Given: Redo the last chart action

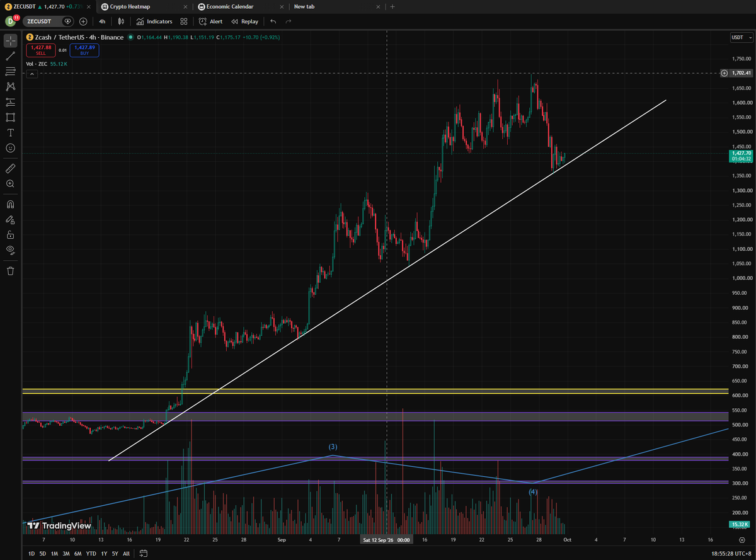Looking at the screenshot, I should (289, 21).
